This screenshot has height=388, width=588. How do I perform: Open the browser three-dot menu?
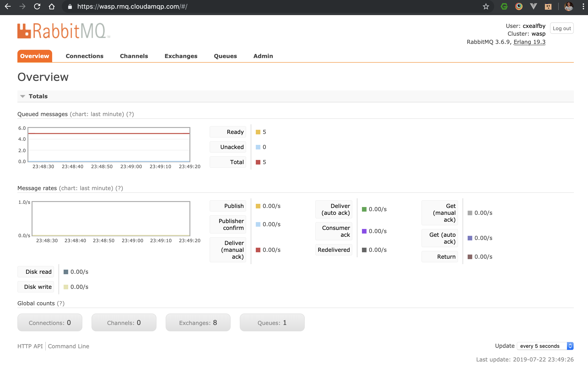[583, 6]
